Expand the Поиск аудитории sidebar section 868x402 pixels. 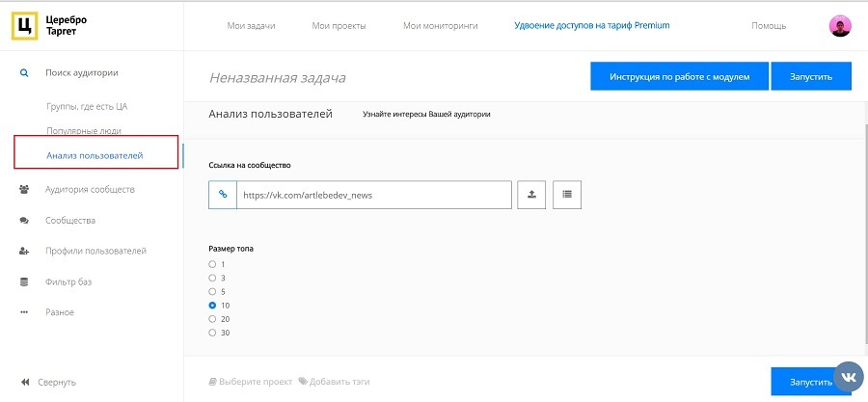(81, 72)
